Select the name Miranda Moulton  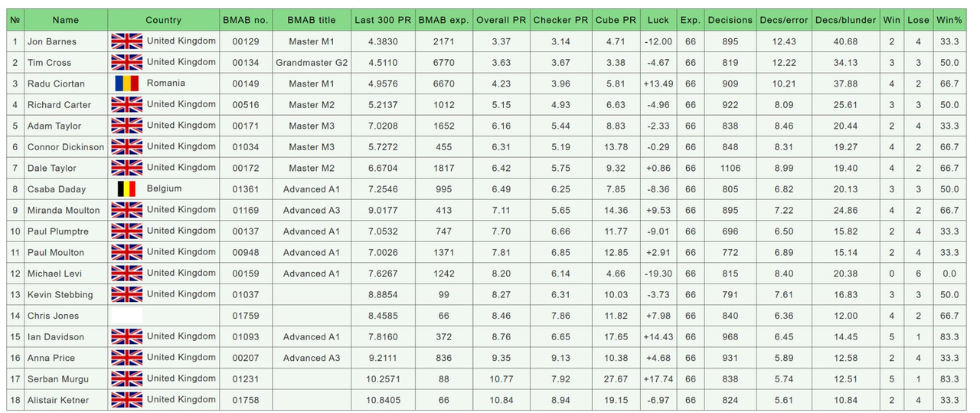[x=64, y=210]
